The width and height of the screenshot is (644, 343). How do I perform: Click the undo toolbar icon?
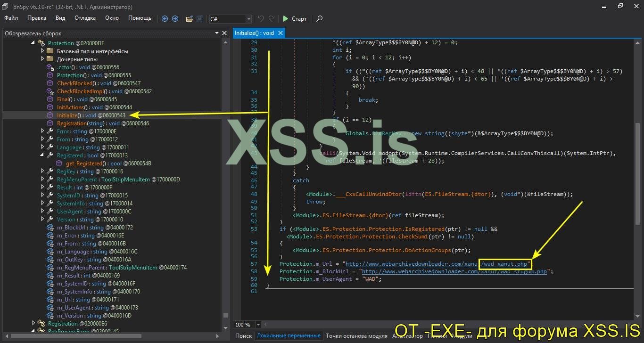point(261,19)
